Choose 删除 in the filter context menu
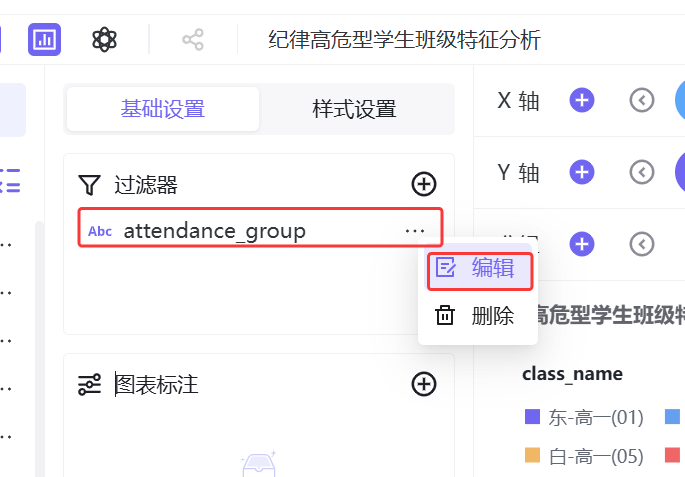The image size is (685, 477). (x=478, y=315)
